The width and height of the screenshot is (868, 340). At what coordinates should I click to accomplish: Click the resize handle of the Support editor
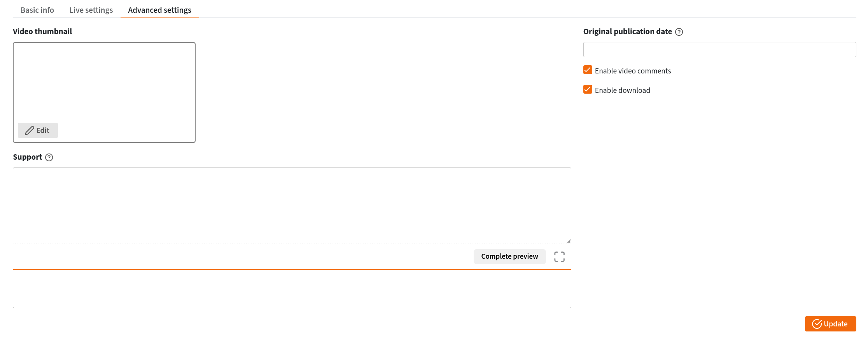click(x=569, y=241)
